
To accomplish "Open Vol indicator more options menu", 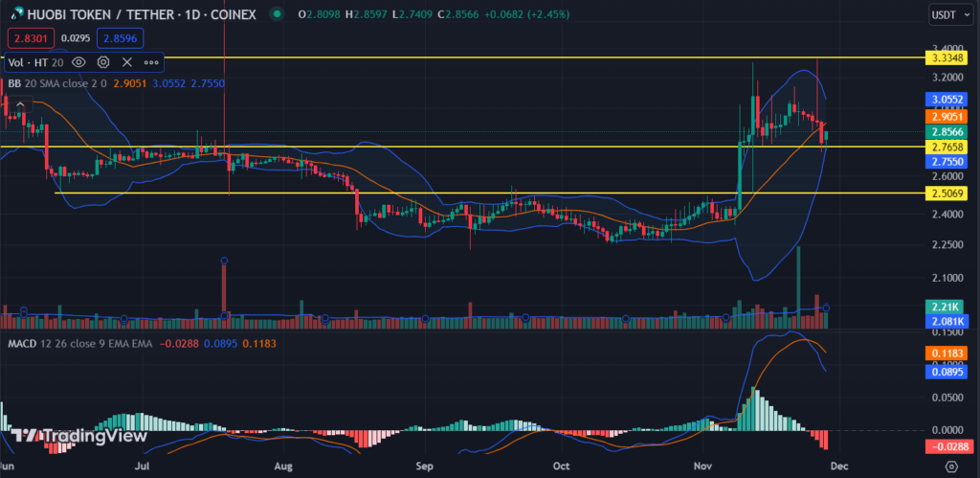I will (x=151, y=62).
